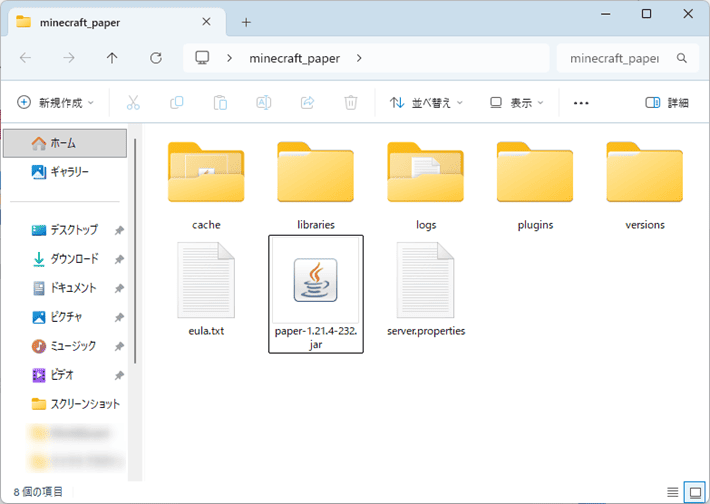Open the 並べ替え sort dropdown

click(x=426, y=103)
